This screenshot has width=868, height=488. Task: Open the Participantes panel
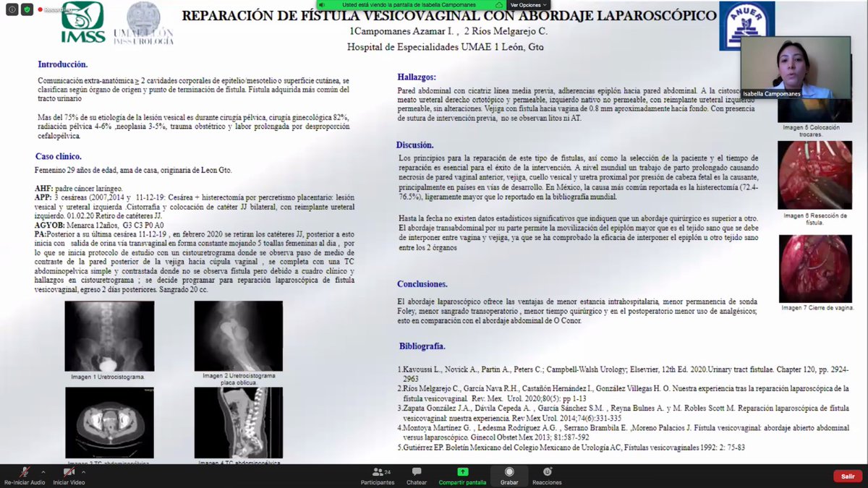coord(378,476)
